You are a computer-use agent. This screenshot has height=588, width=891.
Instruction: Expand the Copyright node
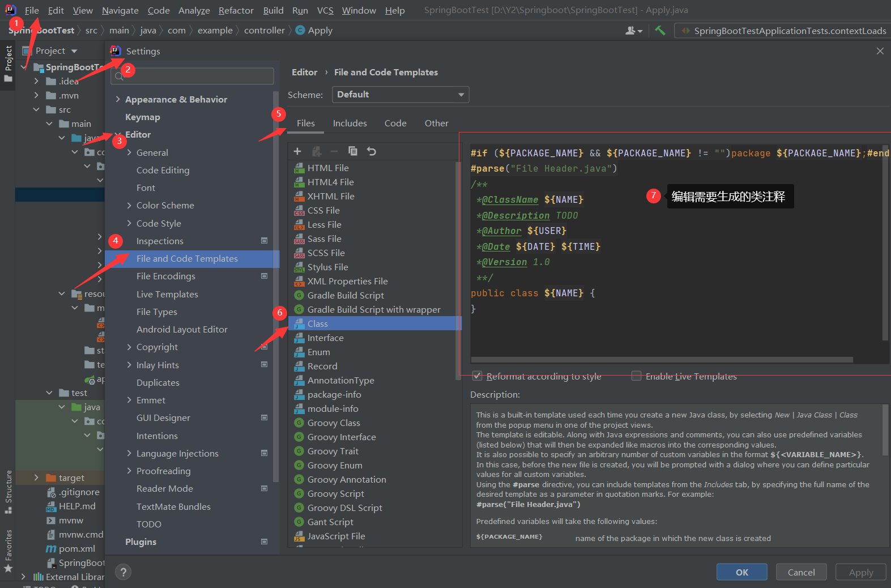click(x=129, y=347)
